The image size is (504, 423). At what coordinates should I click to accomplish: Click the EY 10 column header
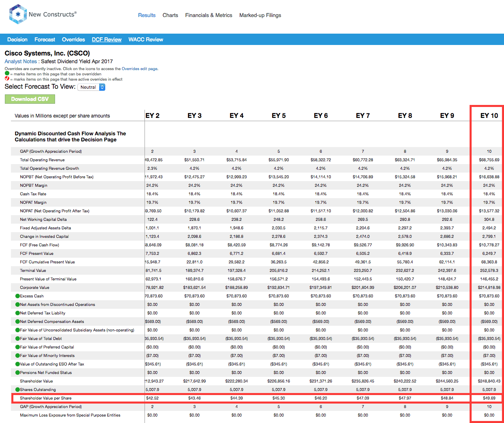click(489, 116)
